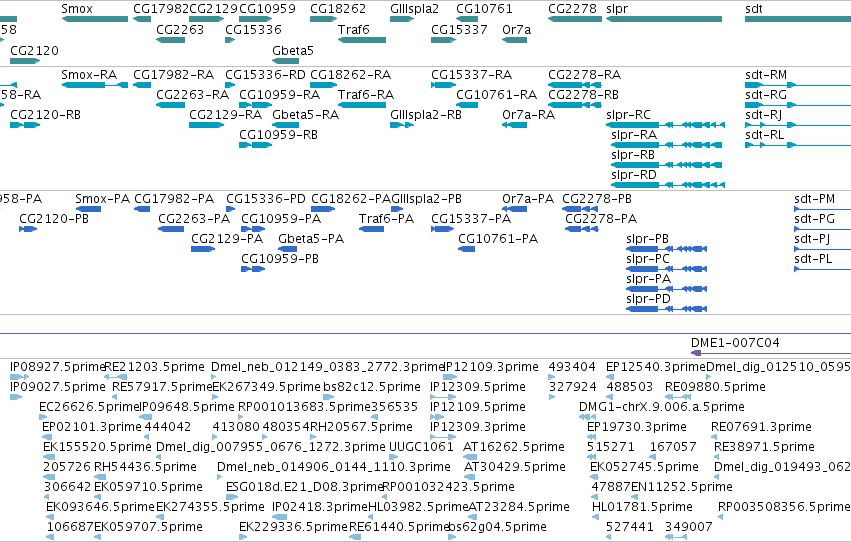Click the CG15337 gene label
The height and width of the screenshot is (542, 851).
pos(459,29)
